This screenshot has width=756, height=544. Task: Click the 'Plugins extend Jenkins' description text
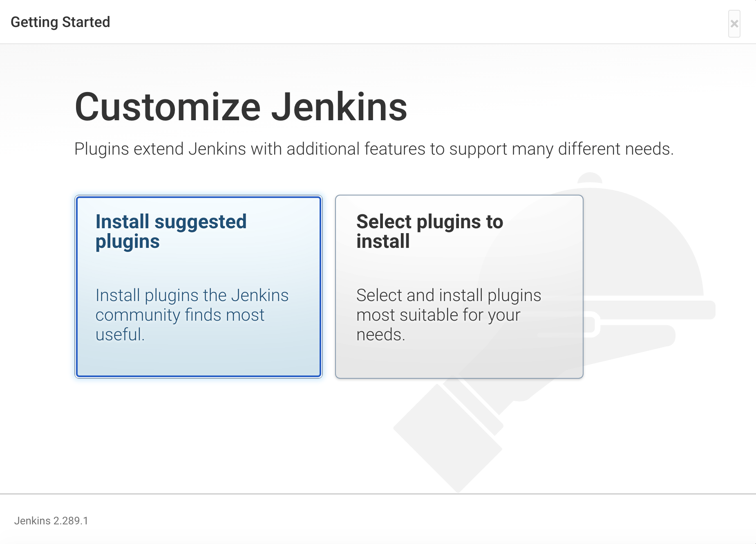pyautogui.click(x=374, y=149)
